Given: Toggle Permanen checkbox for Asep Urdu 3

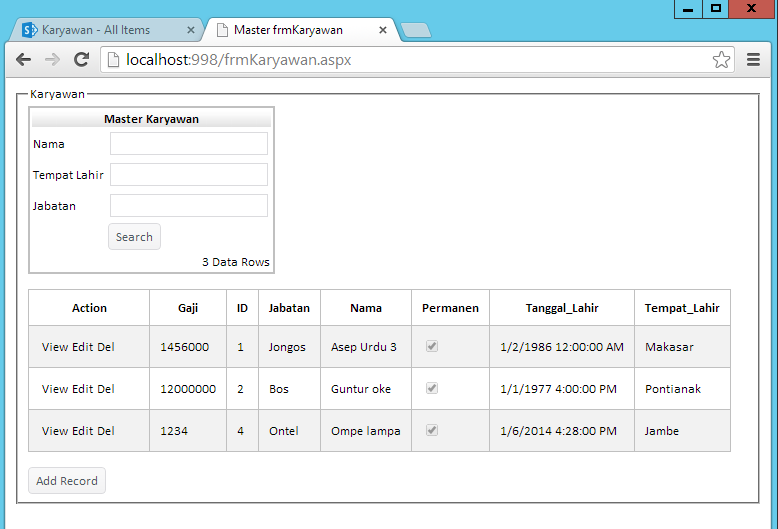Looking at the screenshot, I should 432,346.
